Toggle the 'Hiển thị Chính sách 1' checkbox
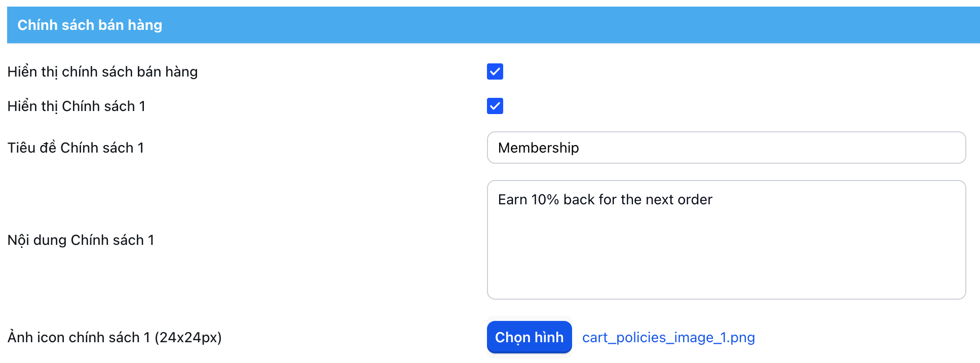 [x=495, y=106]
